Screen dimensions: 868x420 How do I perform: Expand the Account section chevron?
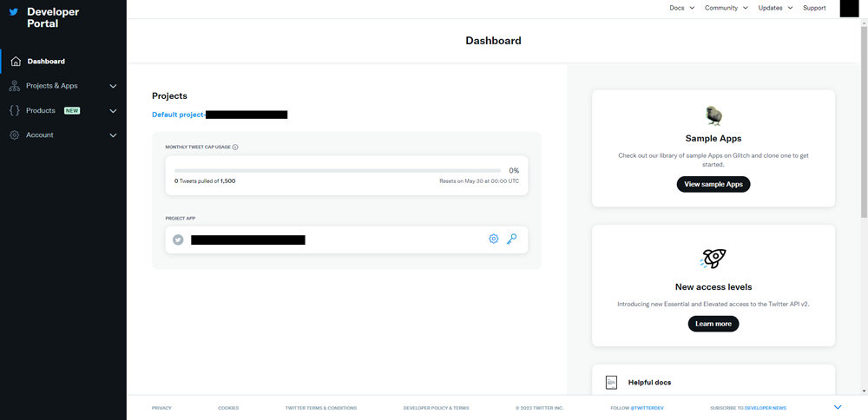coord(114,135)
